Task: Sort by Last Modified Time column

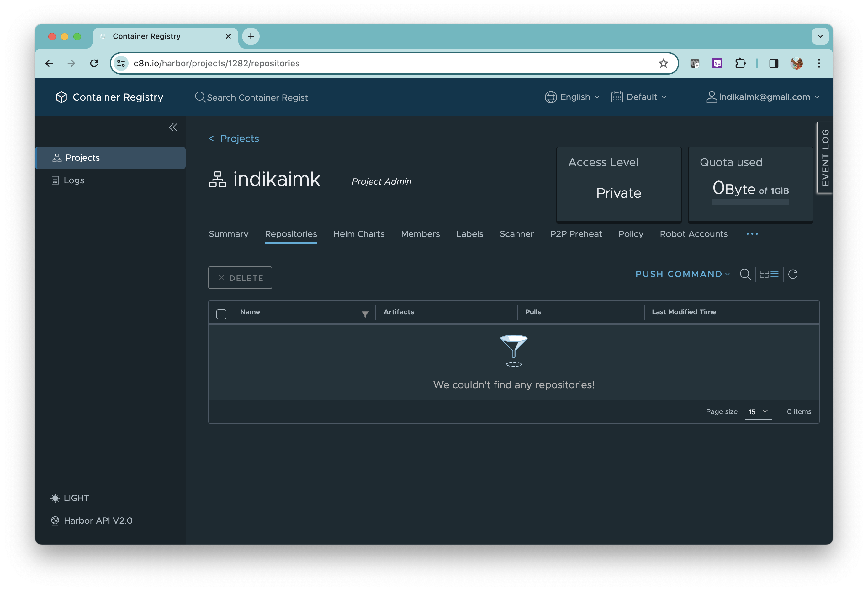Action: (684, 312)
